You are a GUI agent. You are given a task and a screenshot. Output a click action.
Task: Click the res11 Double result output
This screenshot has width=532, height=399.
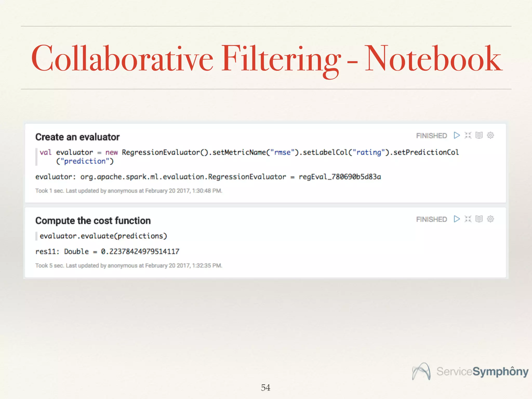tap(107, 251)
